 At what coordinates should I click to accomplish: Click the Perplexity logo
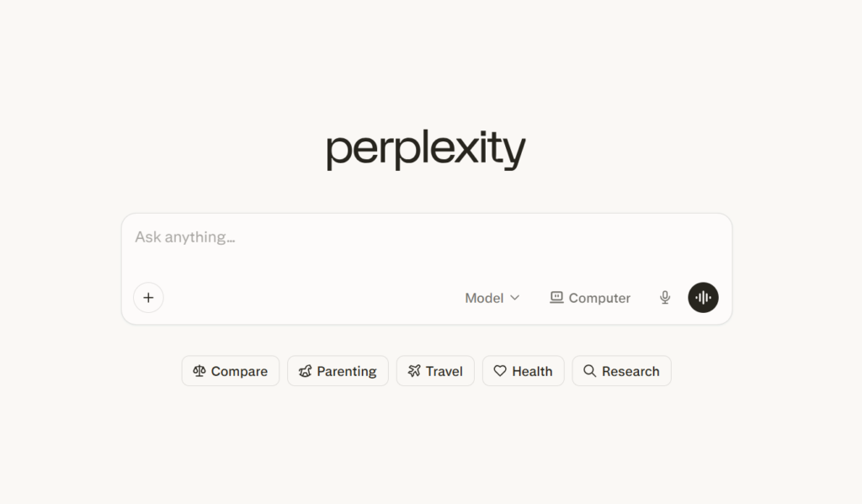425,148
